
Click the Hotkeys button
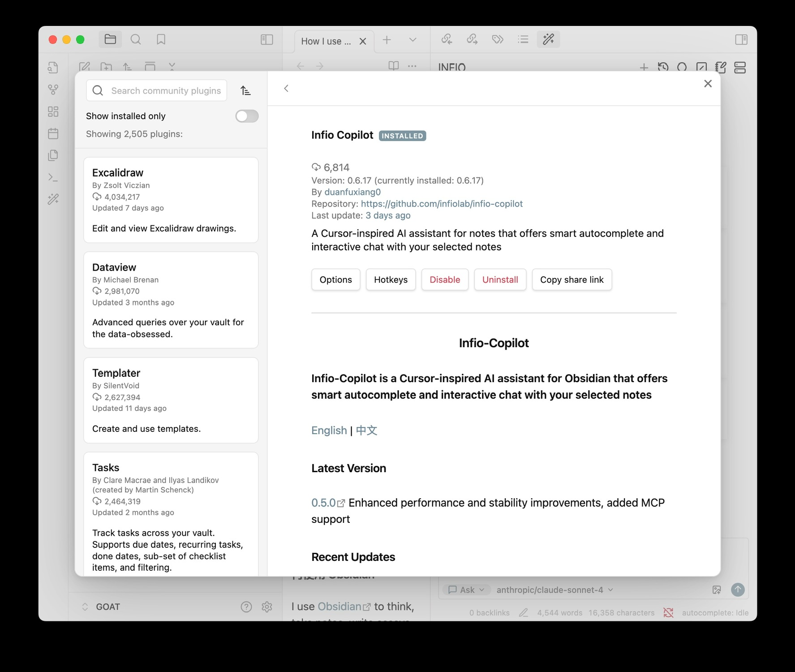click(x=391, y=280)
